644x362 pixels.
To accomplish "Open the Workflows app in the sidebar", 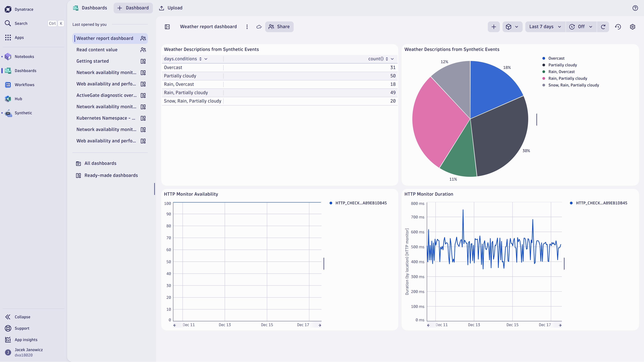I will point(25,84).
